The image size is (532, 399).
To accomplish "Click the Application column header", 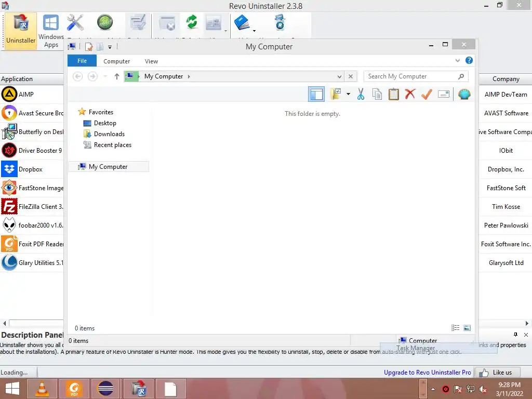I will [32, 79].
